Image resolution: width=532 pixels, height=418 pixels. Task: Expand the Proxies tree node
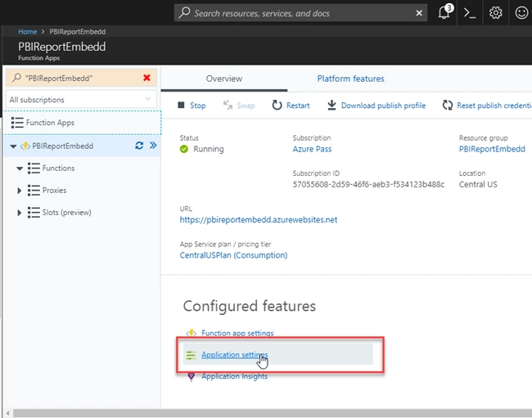coord(20,191)
